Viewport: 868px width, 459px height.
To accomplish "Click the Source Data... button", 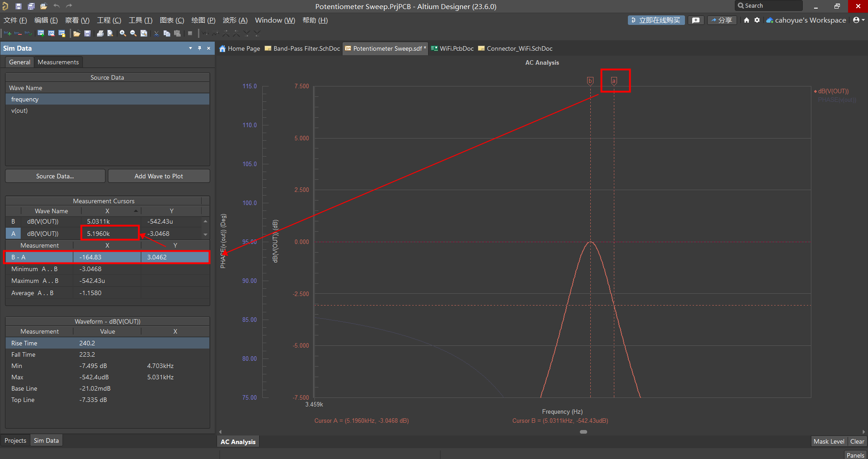I will [x=55, y=176].
